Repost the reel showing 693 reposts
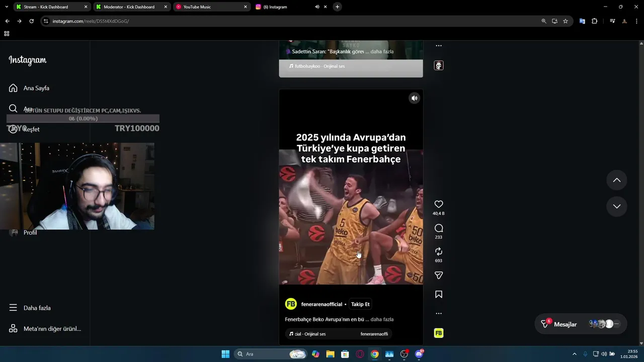Viewport: 644px width, 362px height. click(x=439, y=251)
